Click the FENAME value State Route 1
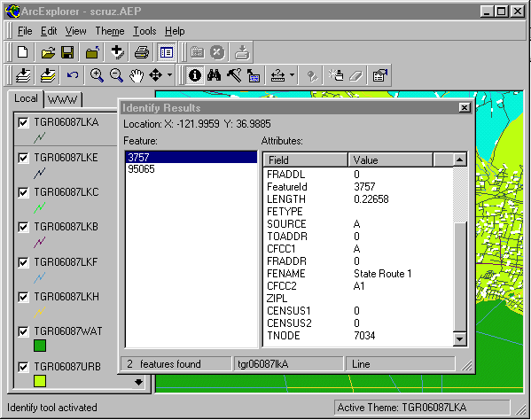The height and width of the screenshot is (420, 531). click(x=382, y=274)
